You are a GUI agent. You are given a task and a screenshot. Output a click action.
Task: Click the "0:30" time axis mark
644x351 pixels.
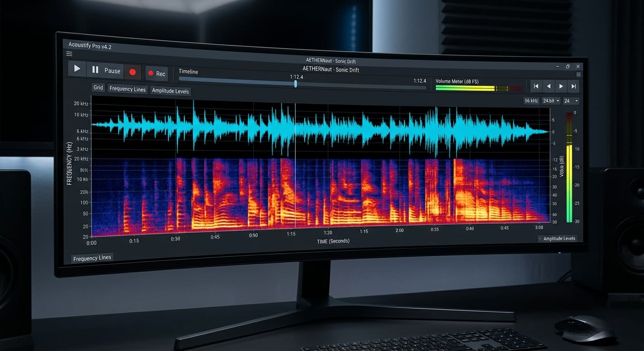[x=175, y=239]
